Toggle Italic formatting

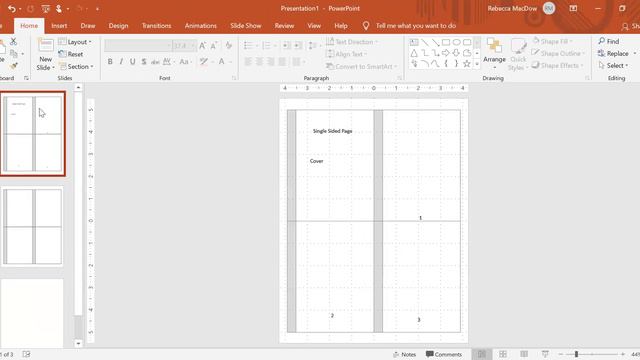(x=121, y=62)
